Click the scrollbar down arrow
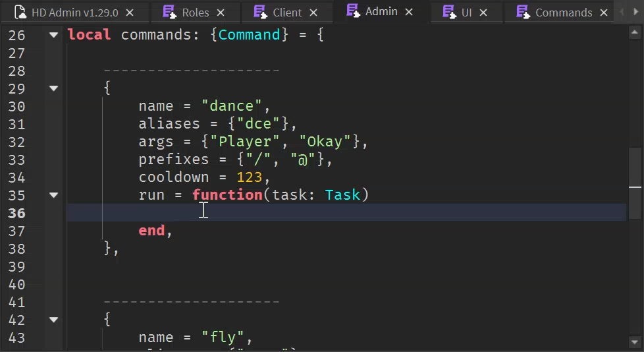 click(x=635, y=342)
